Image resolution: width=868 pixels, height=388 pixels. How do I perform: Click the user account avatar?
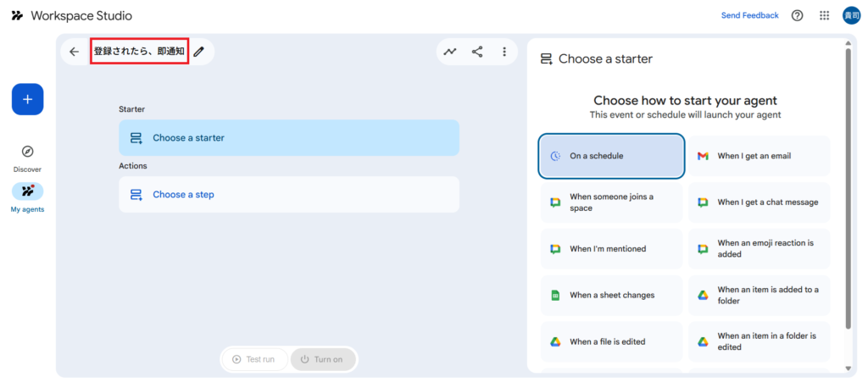pos(851,15)
